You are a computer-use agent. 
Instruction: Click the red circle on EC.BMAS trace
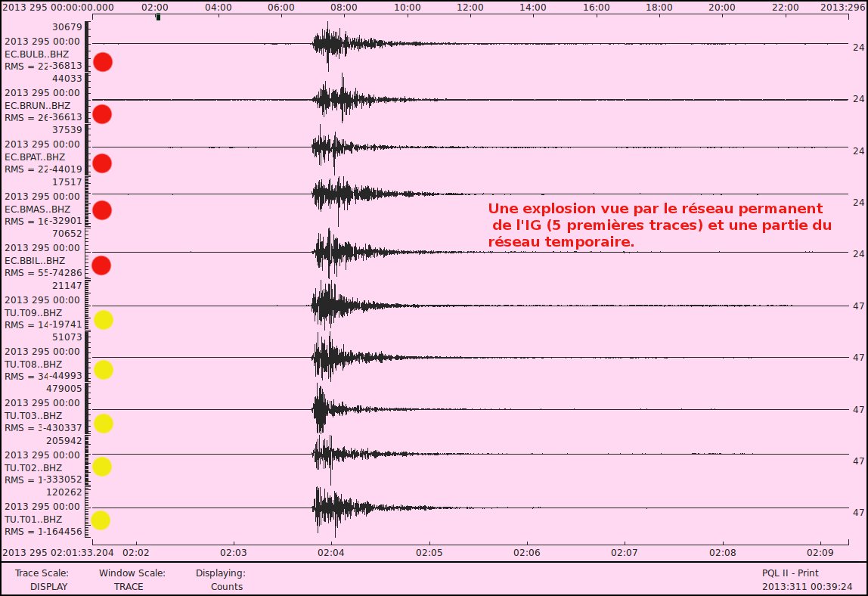[101, 210]
